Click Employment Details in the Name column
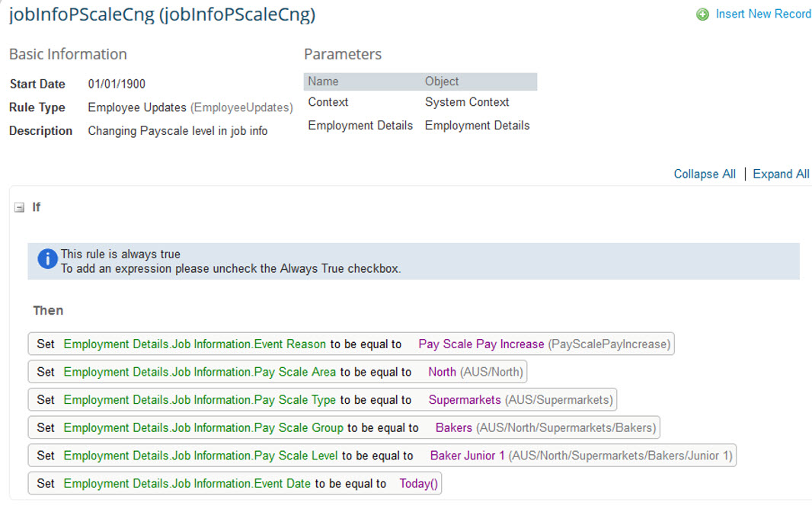Viewport: 812px width, 512px height. click(360, 126)
